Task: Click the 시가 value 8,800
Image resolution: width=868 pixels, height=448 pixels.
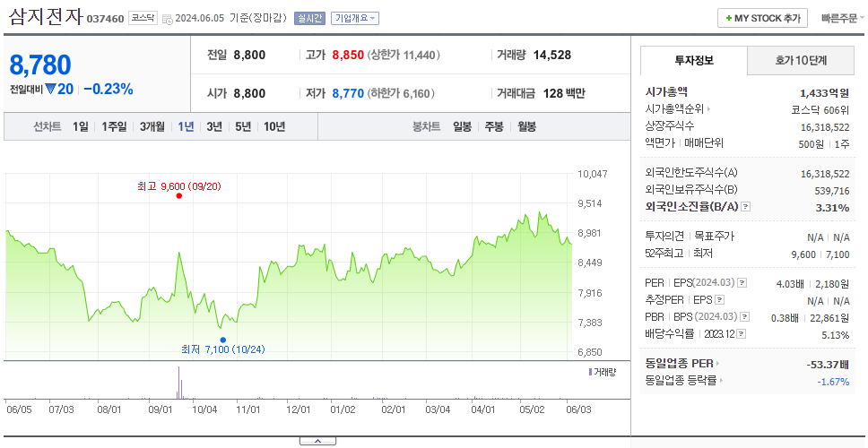Action: pyautogui.click(x=249, y=93)
